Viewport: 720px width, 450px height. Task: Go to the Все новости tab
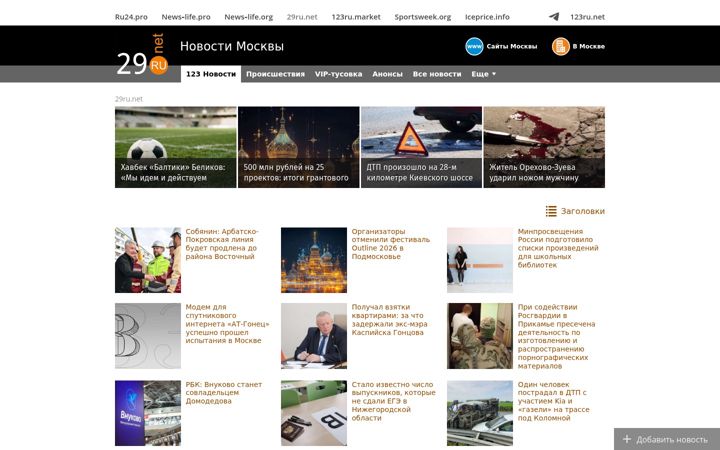point(437,74)
